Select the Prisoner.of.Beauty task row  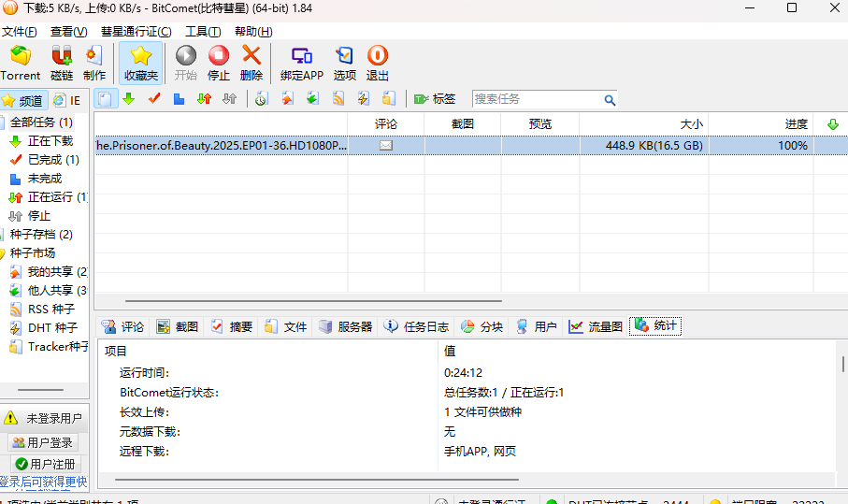(471, 146)
